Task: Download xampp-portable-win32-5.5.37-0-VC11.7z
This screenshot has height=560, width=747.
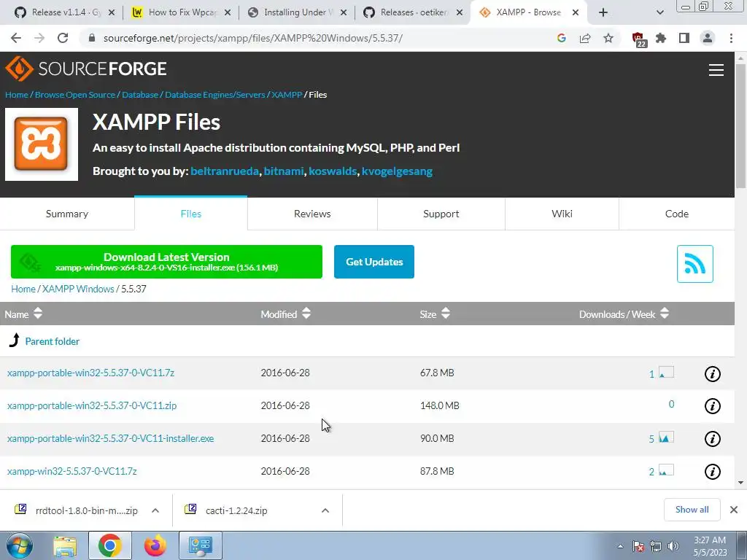Action: pyautogui.click(x=90, y=373)
